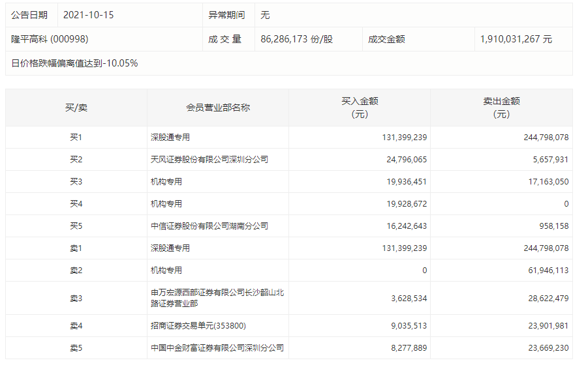This screenshot has height=367, width=588.
Task: Click 深股通专用 in the 买1 row
Action: [x=170, y=138]
